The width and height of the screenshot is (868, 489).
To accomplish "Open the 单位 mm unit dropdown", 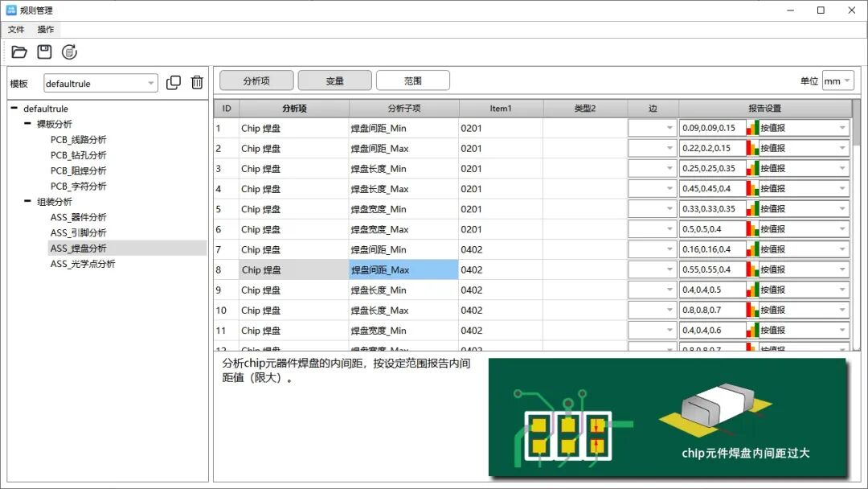I will (837, 81).
